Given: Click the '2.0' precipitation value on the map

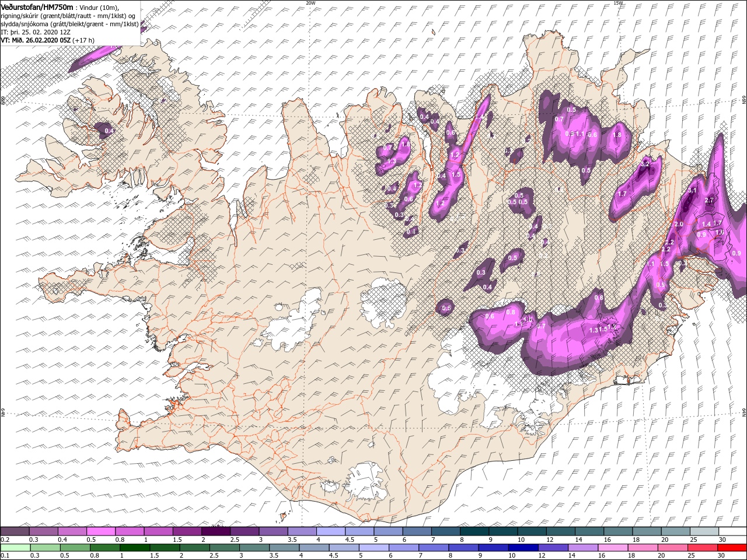Looking at the screenshot, I should [679, 225].
